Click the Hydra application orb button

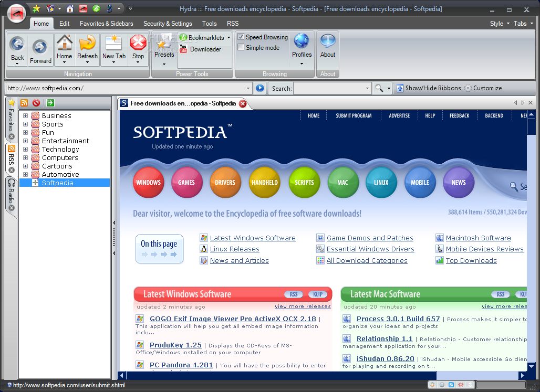coord(16,14)
